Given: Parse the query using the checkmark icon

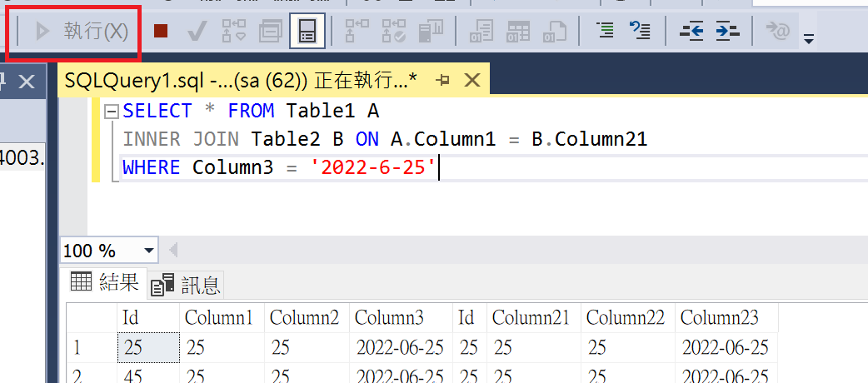Looking at the screenshot, I should click(197, 32).
